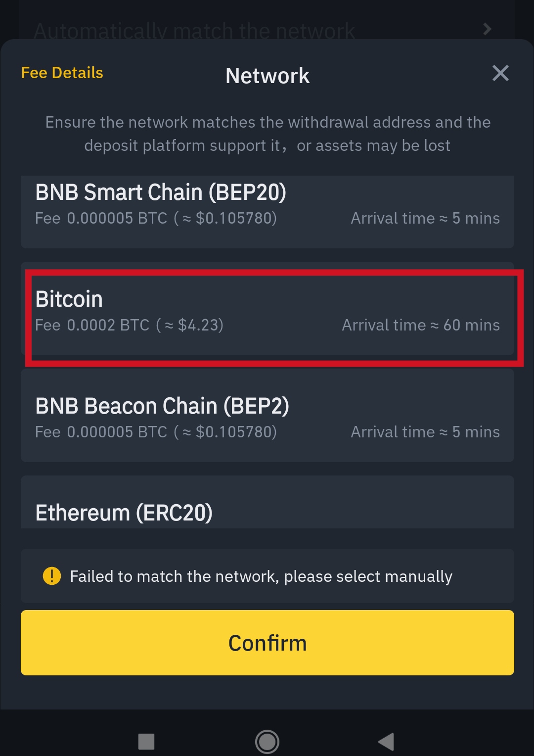Close the Network selection dialog
Image resolution: width=534 pixels, height=756 pixels.
coord(500,73)
